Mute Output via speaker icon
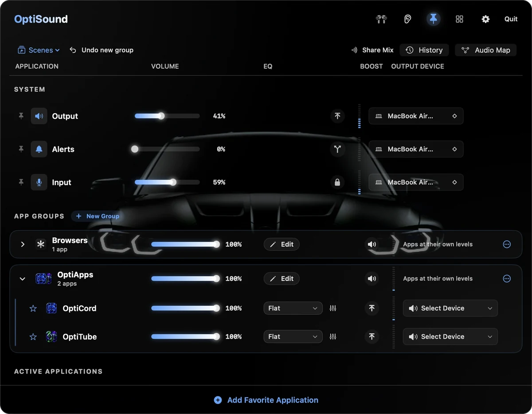Viewport: 532px width, 414px height. click(x=39, y=116)
